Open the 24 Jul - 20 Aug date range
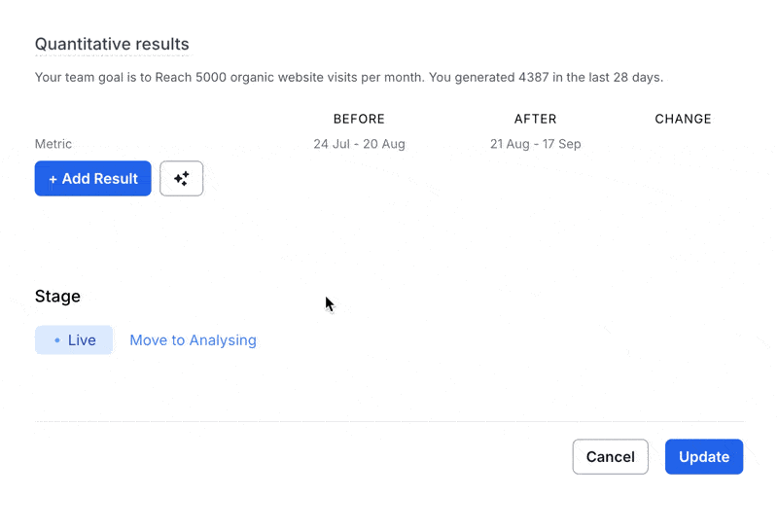The image size is (778, 532). pos(359,144)
